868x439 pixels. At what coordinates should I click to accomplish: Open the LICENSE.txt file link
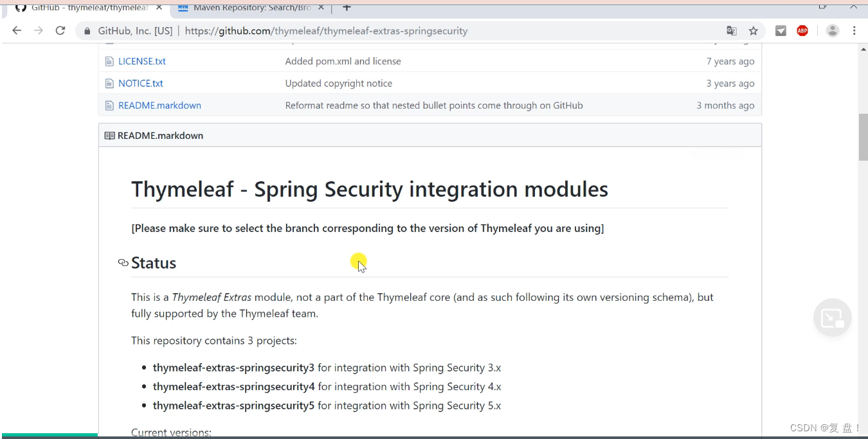(142, 61)
